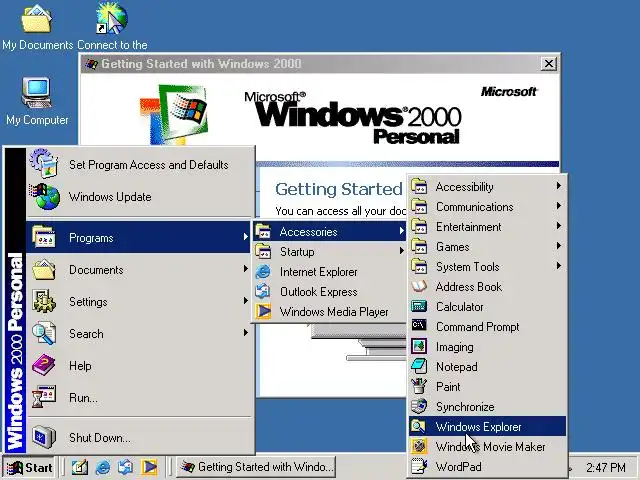Click the Run... text label

click(83, 398)
